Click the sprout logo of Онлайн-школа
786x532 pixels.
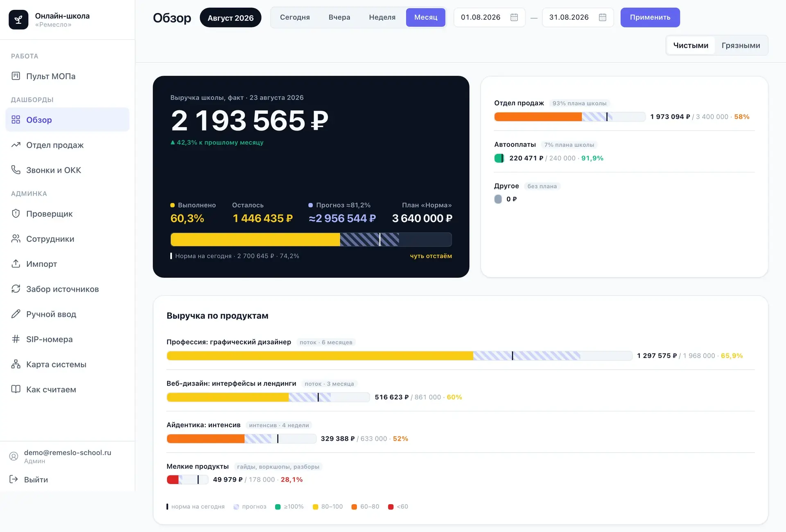[18, 20]
